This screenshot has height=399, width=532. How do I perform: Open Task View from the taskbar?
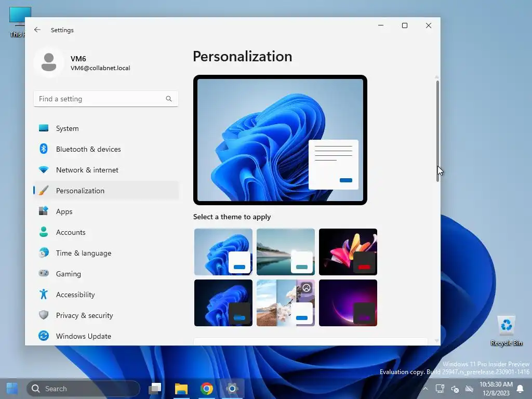tap(155, 389)
